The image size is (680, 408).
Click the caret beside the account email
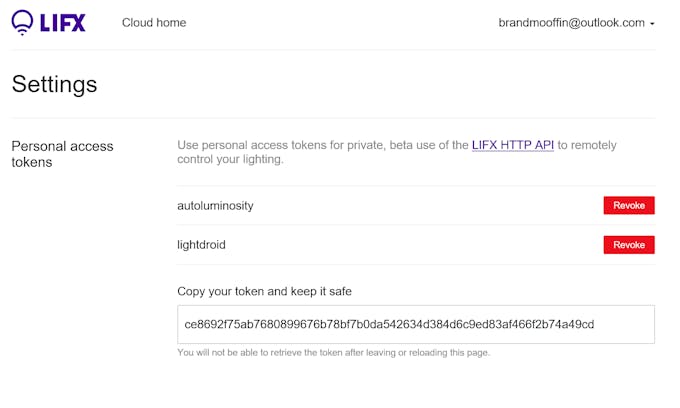pyautogui.click(x=652, y=23)
